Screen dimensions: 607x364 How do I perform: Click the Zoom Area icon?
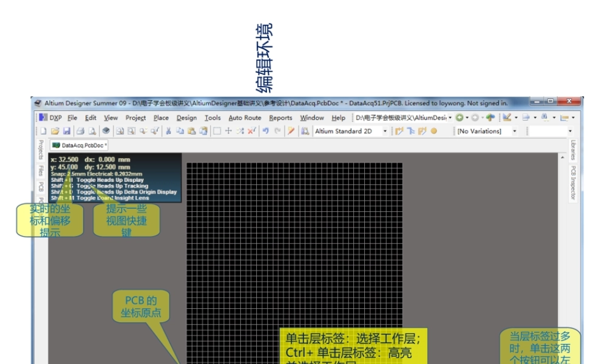(132, 131)
